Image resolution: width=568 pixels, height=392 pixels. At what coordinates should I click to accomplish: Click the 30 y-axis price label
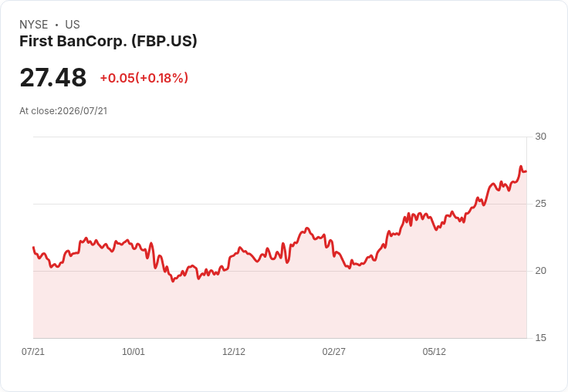point(540,137)
